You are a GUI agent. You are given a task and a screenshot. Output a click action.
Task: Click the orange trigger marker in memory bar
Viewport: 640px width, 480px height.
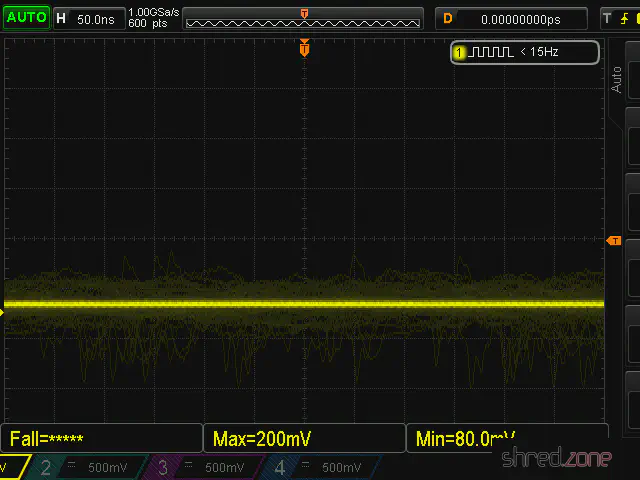(304, 13)
